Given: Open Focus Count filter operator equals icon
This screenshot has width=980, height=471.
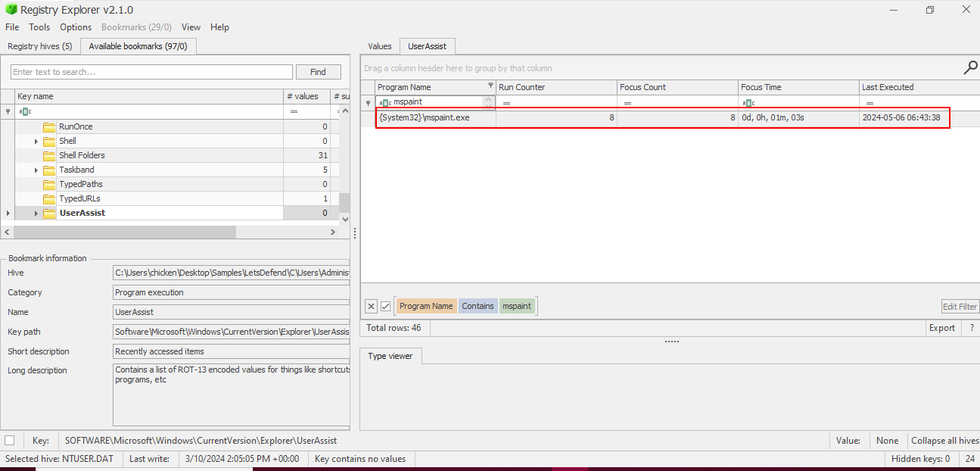Looking at the screenshot, I should [627, 103].
